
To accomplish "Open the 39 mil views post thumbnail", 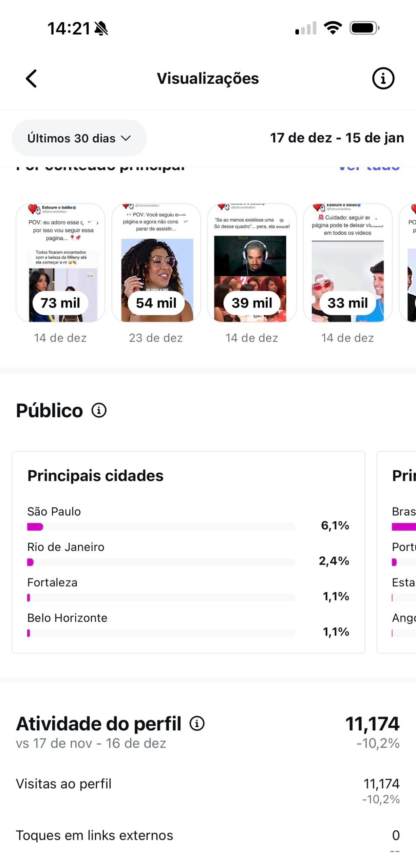I will [x=252, y=263].
